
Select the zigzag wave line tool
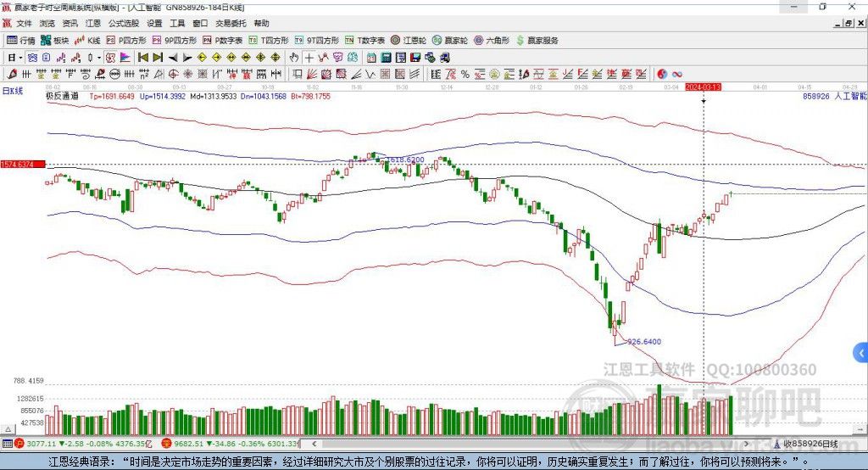(x=370, y=75)
